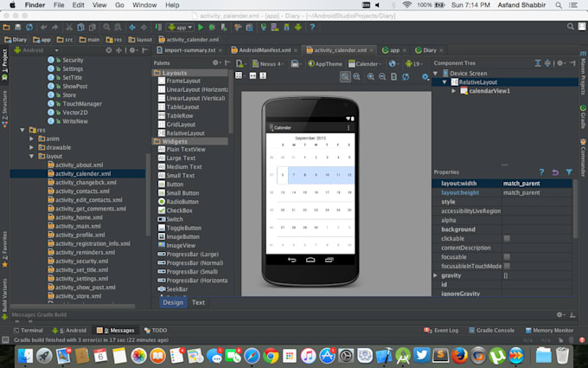The image size is (588, 368).
Task: Open the Nexus 4 device dropdown
Action: tap(268, 64)
